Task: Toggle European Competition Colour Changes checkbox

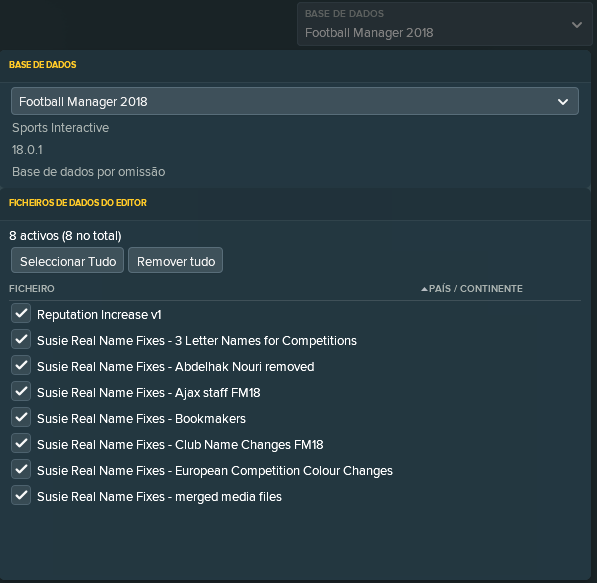Action: 21,469
